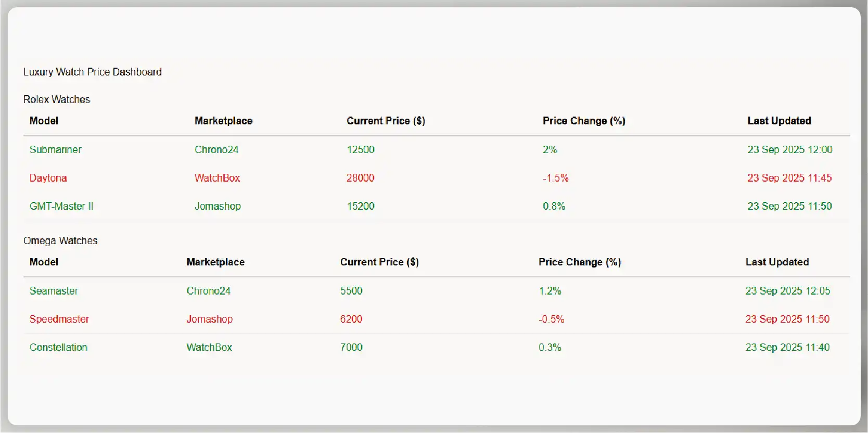Click the Constellation last updated timestamp
868x433 pixels.
(787, 347)
